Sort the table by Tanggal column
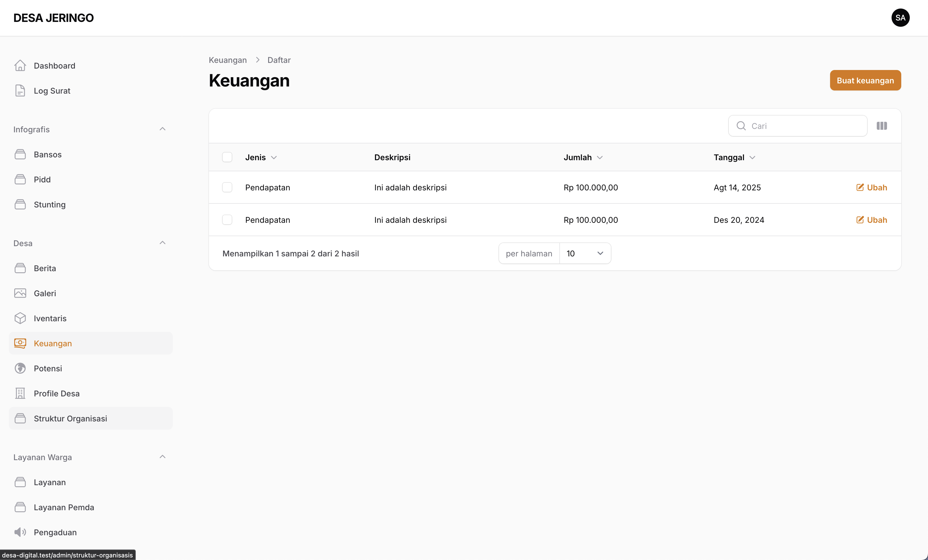 pos(734,157)
